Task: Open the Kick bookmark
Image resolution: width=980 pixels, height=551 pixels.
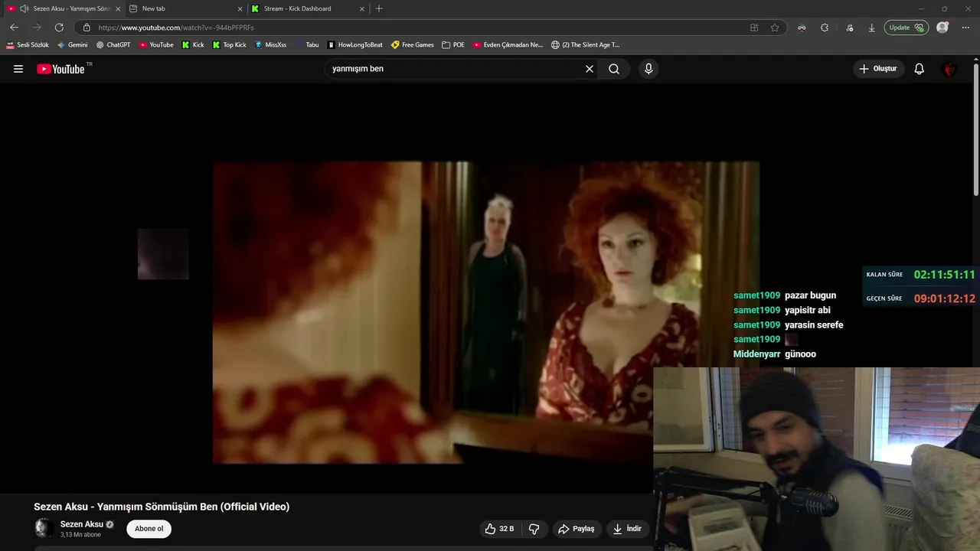Action: 193,45
